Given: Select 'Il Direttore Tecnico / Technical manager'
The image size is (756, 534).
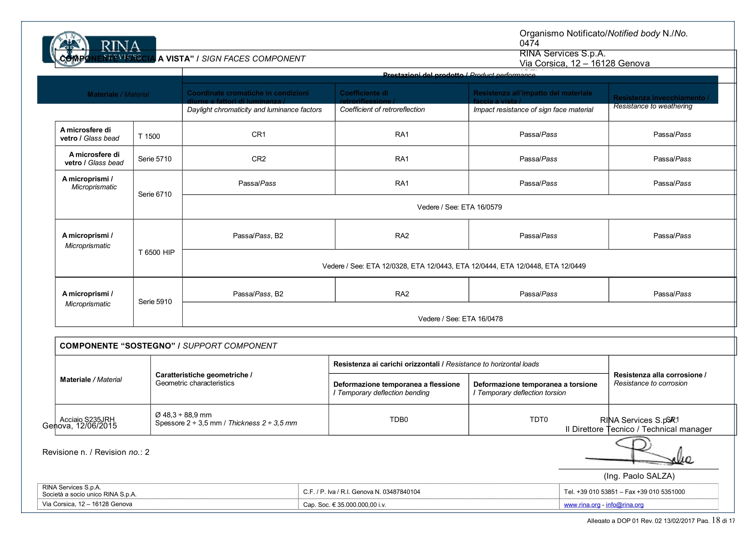Looking at the screenshot, I should click(x=638, y=429).
